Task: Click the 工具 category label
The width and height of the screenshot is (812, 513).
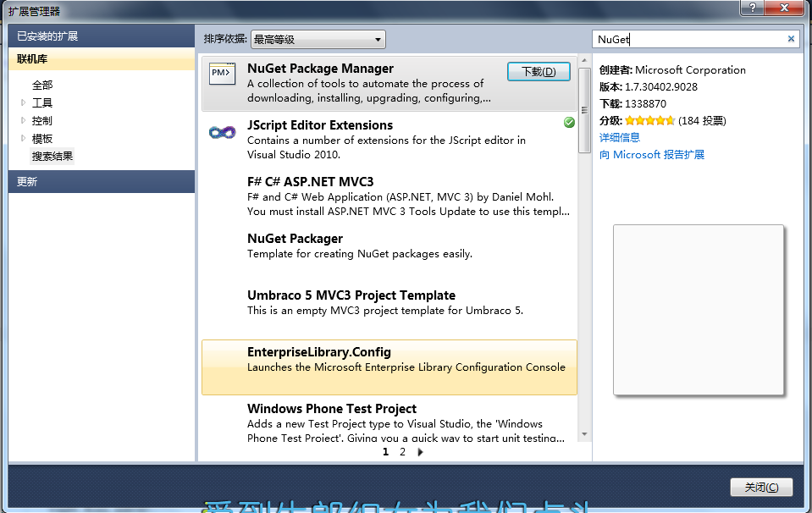Action: click(x=42, y=102)
